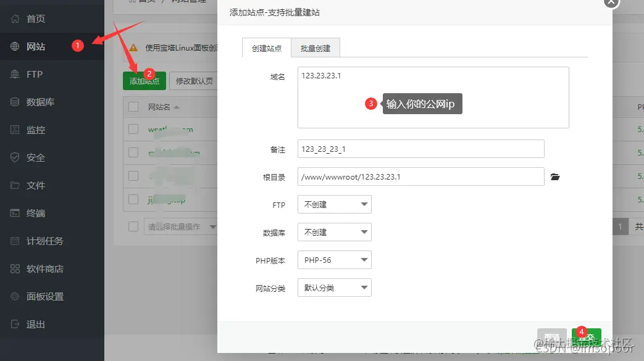Open the 监控 monitoring panel
This screenshot has width=644, height=361.
(32, 130)
